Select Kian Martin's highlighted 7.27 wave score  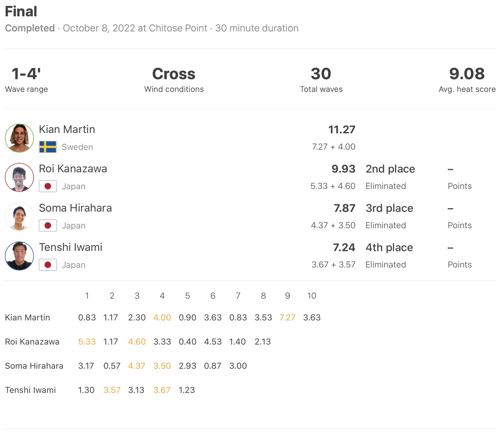tap(287, 317)
